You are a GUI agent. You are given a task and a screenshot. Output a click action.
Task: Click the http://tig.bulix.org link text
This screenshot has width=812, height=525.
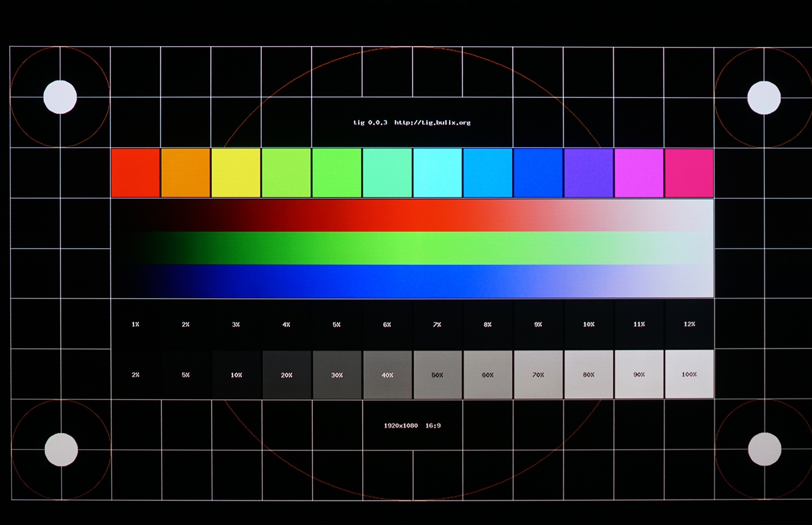pyautogui.click(x=432, y=122)
